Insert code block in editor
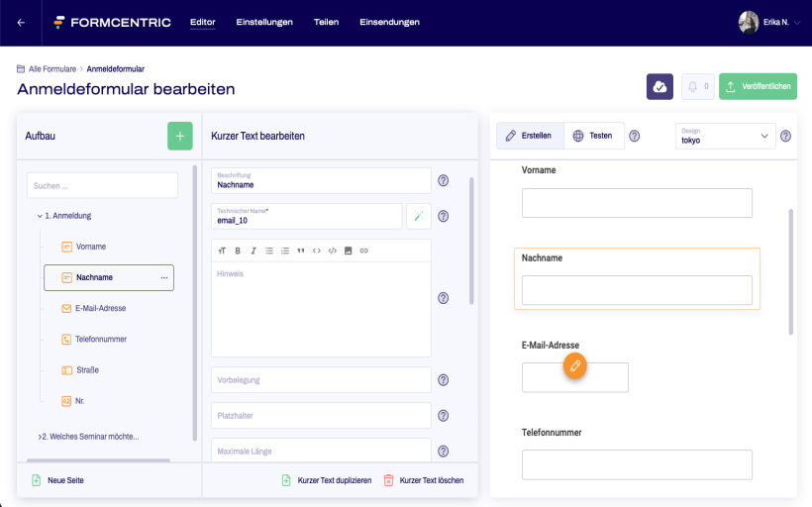The height and width of the screenshot is (507, 812). click(333, 251)
